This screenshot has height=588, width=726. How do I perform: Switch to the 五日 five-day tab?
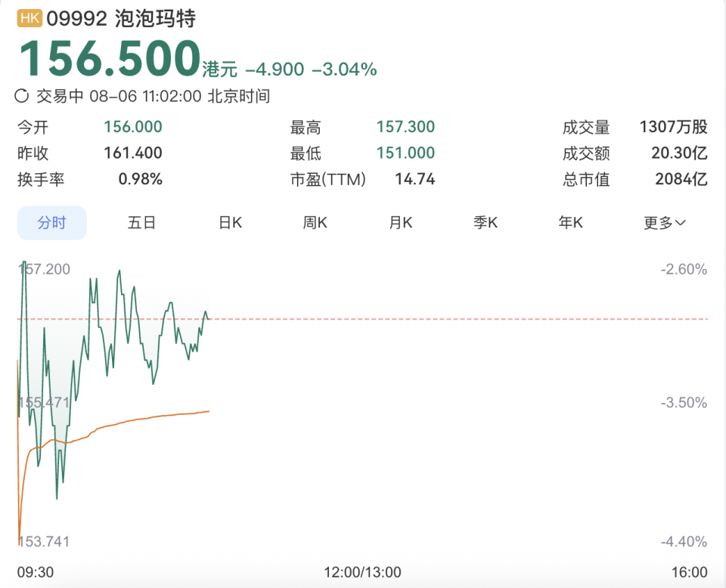(x=141, y=223)
